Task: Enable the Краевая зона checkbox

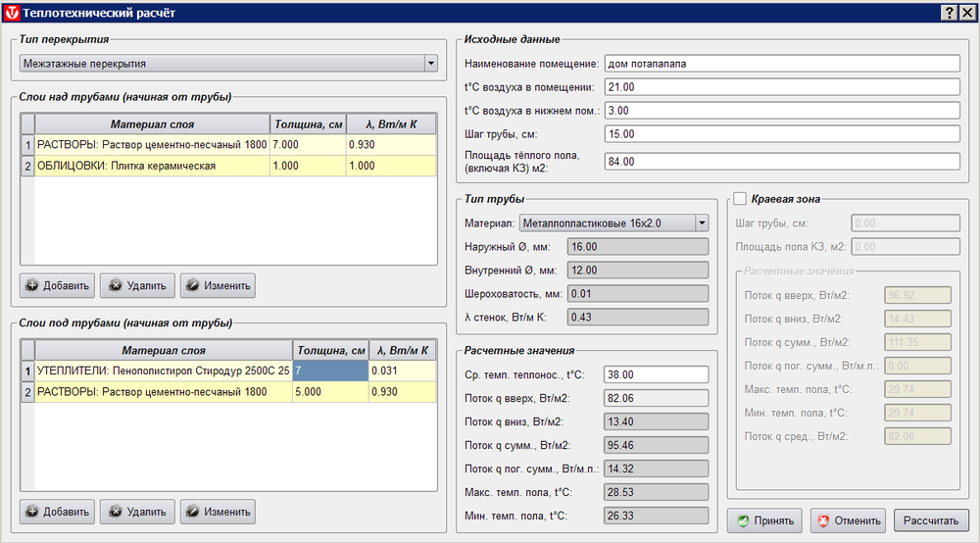Action: 740,199
